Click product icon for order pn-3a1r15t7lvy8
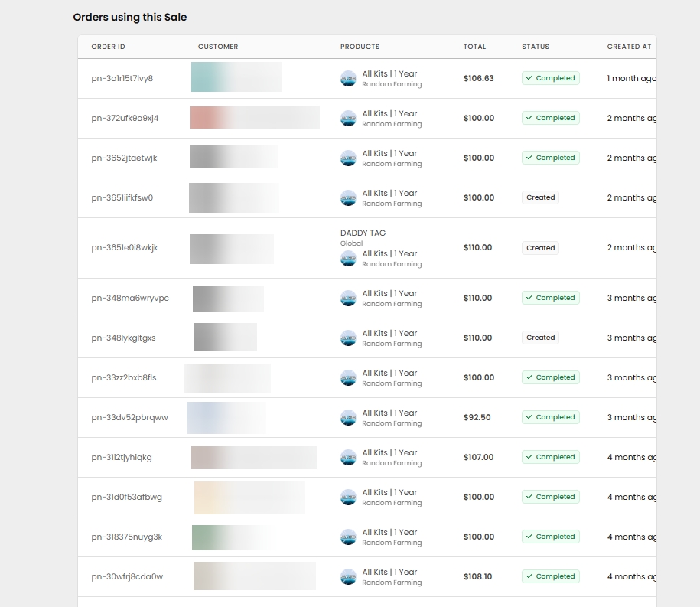The width and height of the screenshot is (700, 607). tap(348, 79)
